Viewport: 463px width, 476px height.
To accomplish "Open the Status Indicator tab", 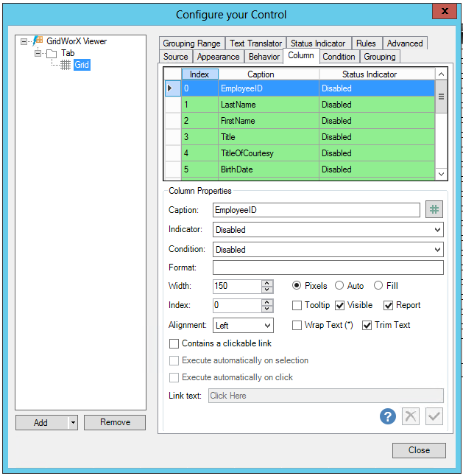I will click(317, 43).
